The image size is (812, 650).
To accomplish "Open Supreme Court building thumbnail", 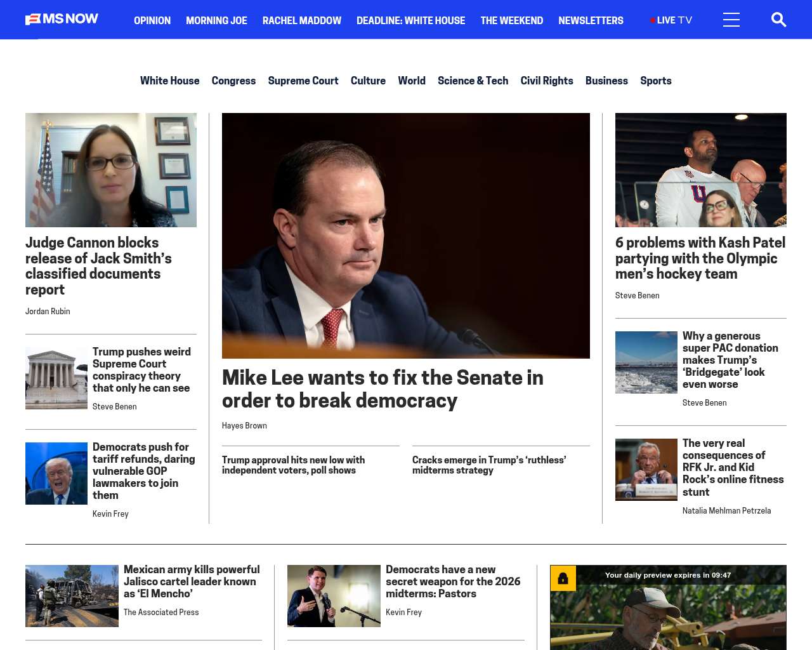I will click(56, 378).
